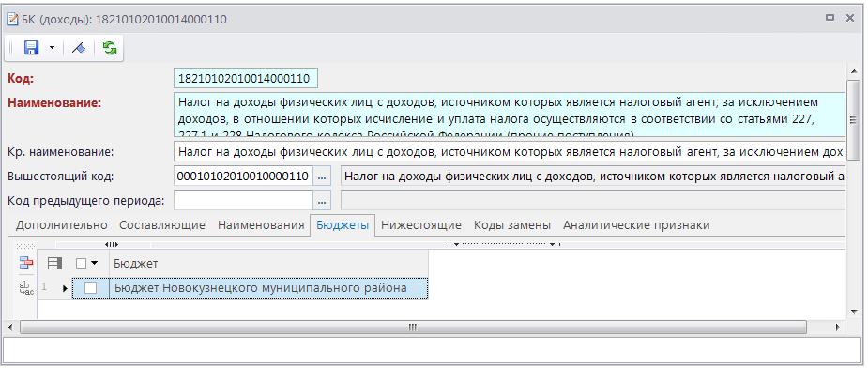Image resolution: width=868 pixels, height=369 pixels.
Task: Click the horizontal scrollbar thumb
Action: point(413,327)
